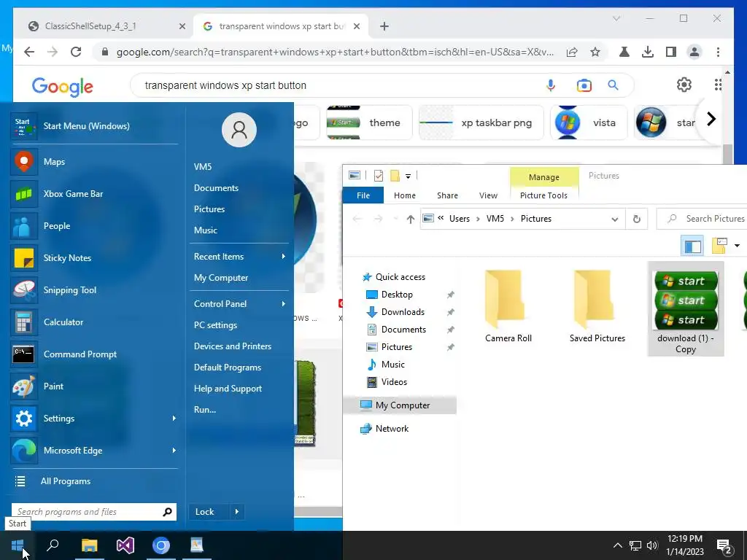Image resolution: width=747 pixels, height=560 pixels.
Task: Bookmark this page with the star
Action: pyautogui.click(x=595, y=52)
